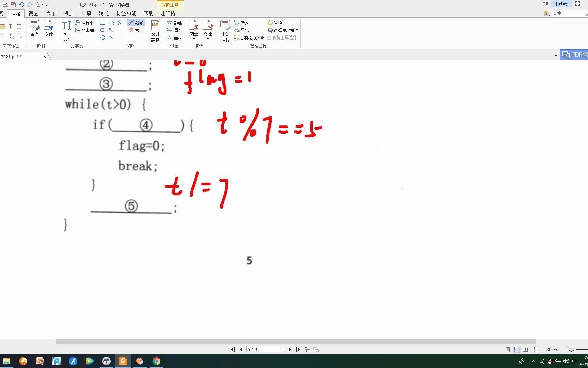Jump to the last page
This screenshot has width=588, height=368.
click(x=298, y=349)
